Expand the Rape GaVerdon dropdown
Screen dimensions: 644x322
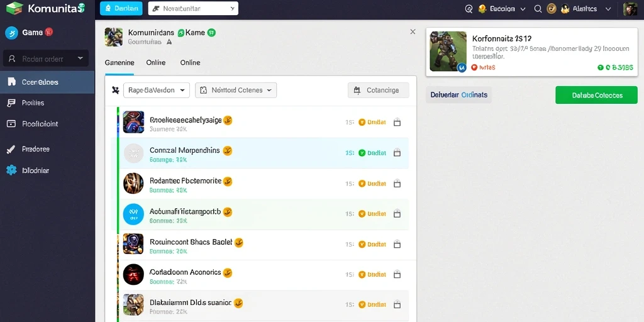pyautogui.click(x=157, y=90)
